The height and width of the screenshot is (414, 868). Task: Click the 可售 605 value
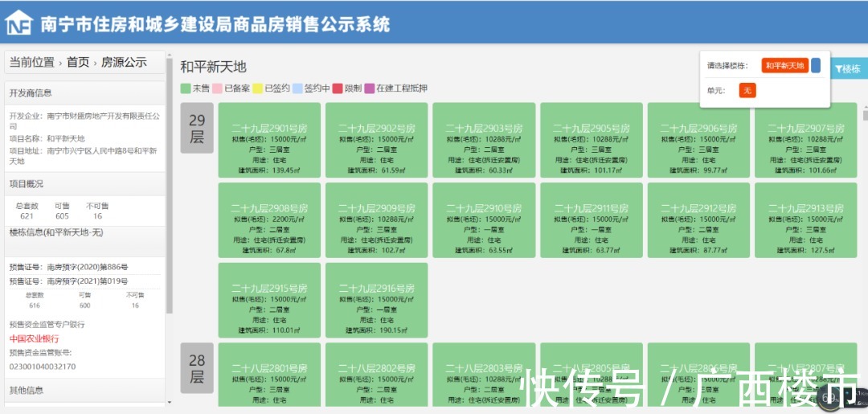(62, 216)
